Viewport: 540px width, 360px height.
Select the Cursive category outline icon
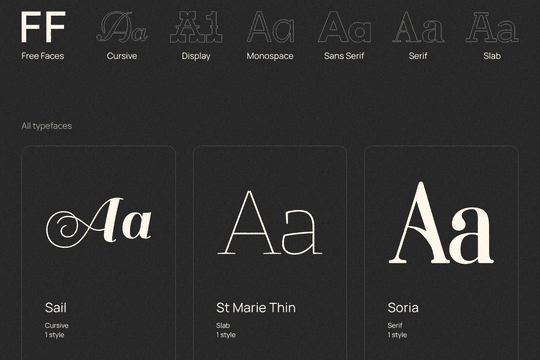click(122, 27)
